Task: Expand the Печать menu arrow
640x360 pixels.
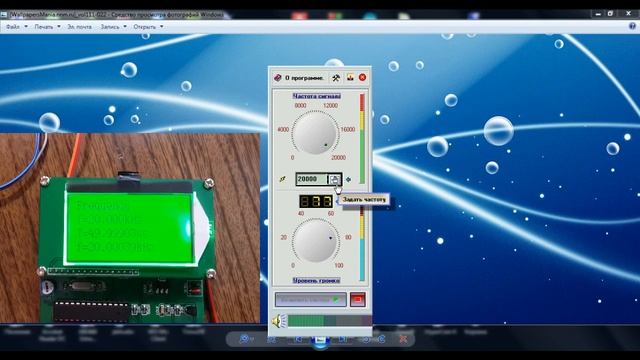Action: pos(59,27)
